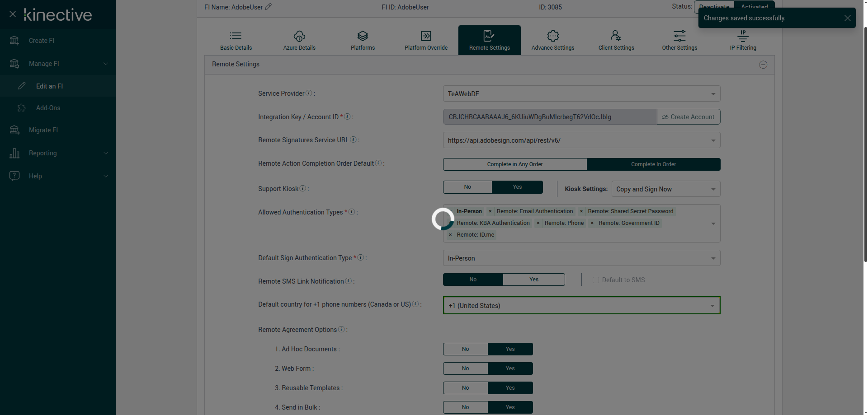Open Default Sign Authentication Type dropdown
This screenshot has width=868, height=415.
[x=581, y=258]
